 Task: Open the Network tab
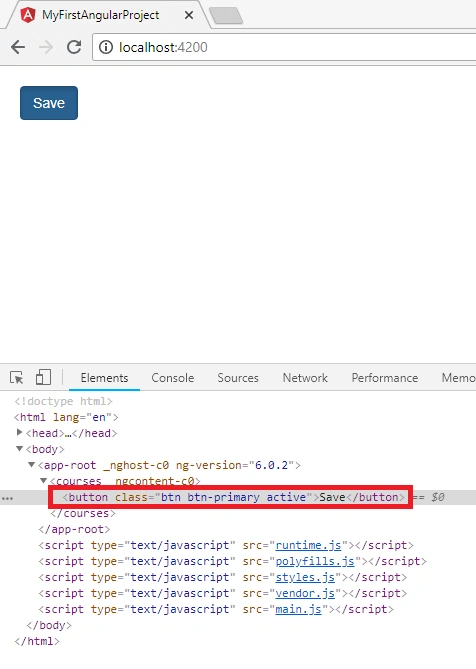[x=305, y=378]
